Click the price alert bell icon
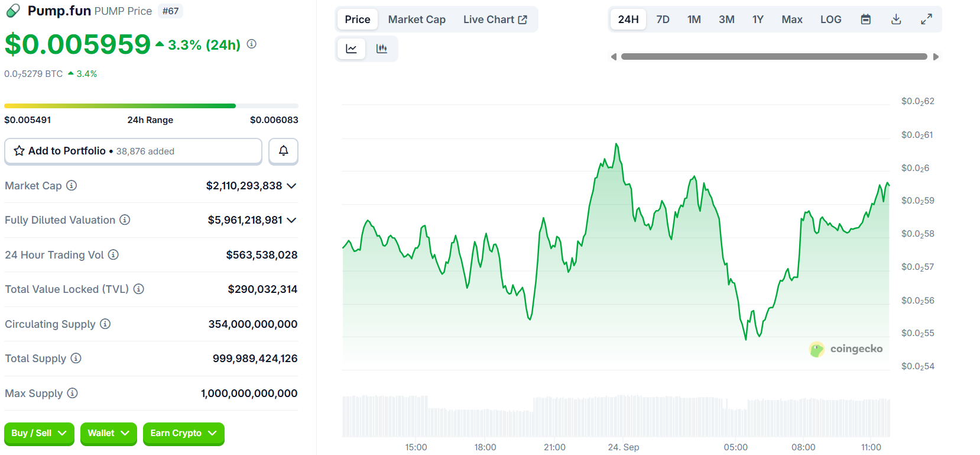980x455 pixels. [283, 151]
